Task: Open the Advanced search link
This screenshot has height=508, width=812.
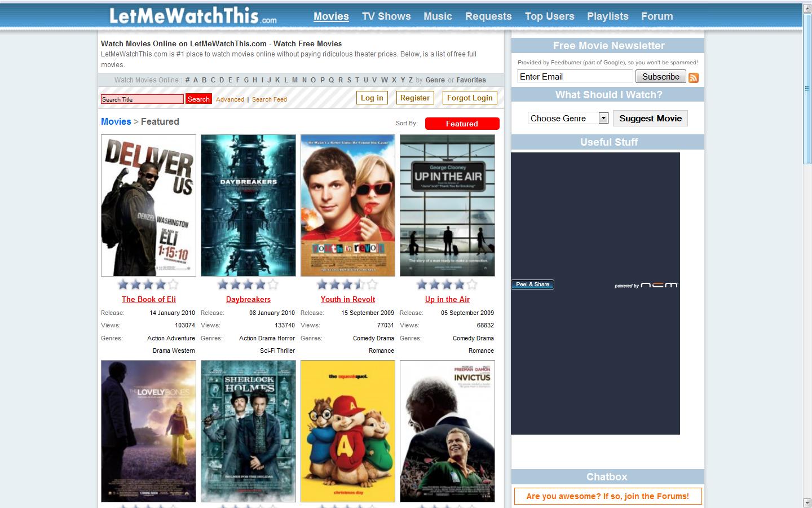Action: [230, 99]
